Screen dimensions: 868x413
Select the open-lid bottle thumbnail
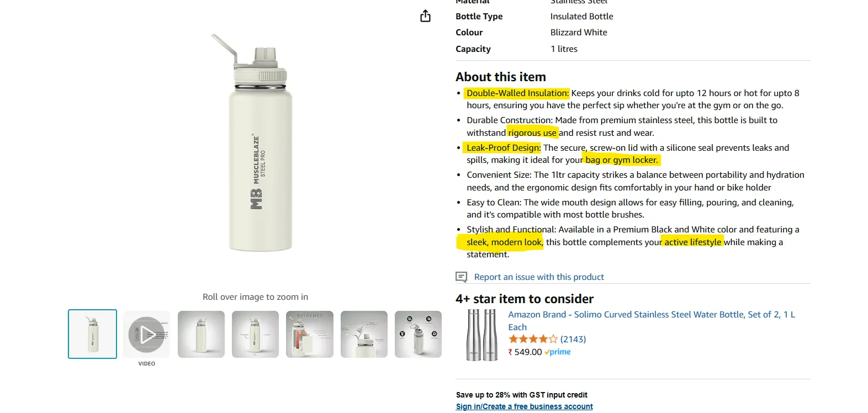tap(364, 333)
